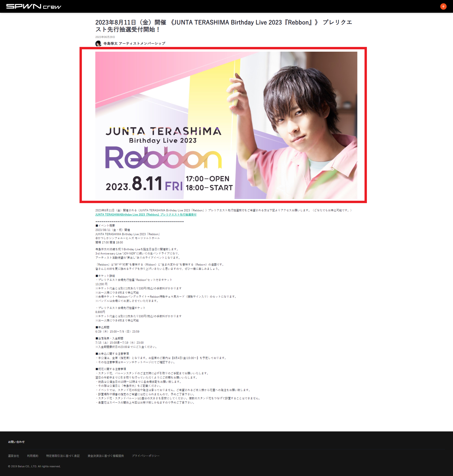This screenshot has width=453, height=476.
Task: Open the お問い合わせ contact link
Action: point(17,442)
